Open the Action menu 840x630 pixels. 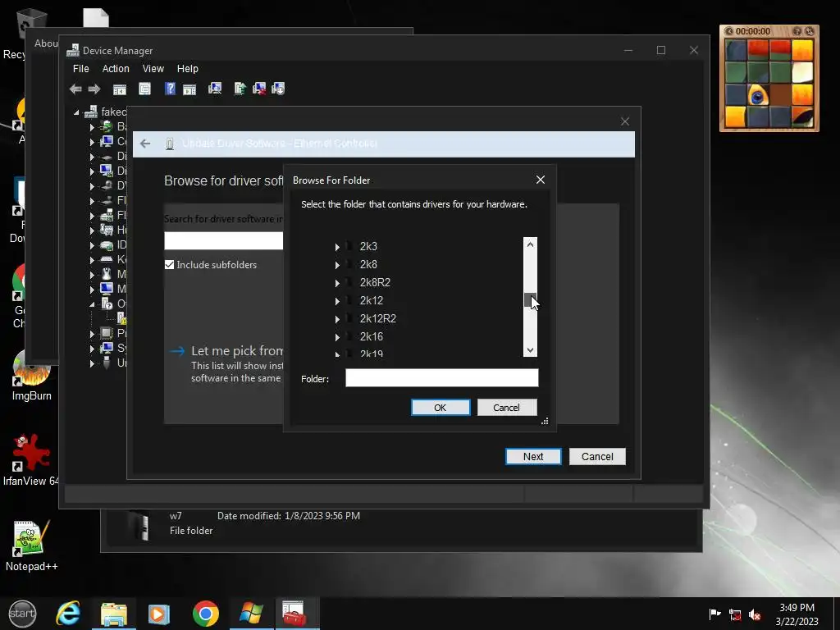[116, 69]
